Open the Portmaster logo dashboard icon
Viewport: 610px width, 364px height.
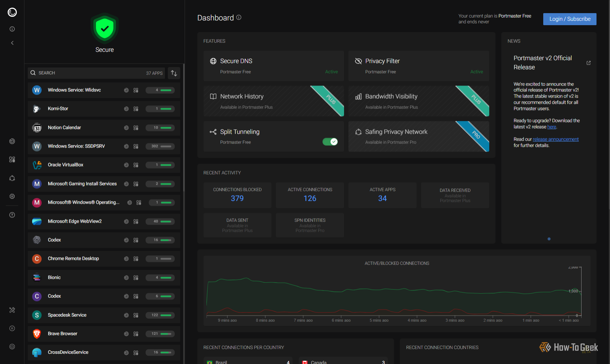(12, 12)
